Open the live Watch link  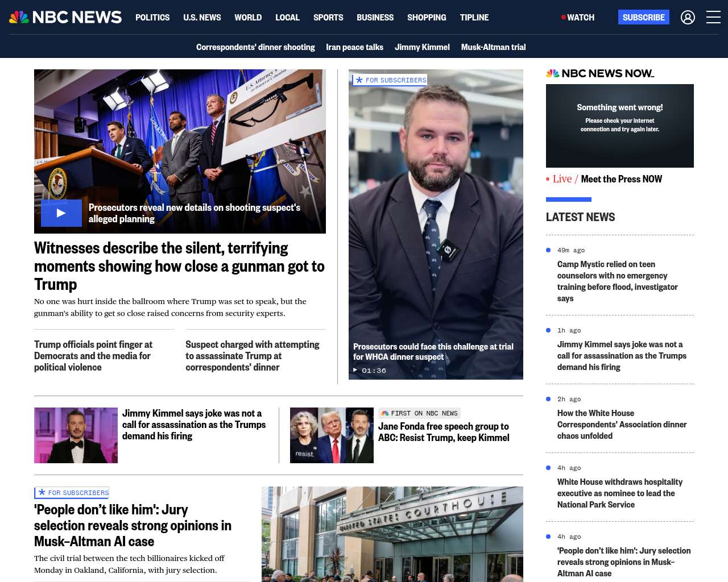point(578,18)
